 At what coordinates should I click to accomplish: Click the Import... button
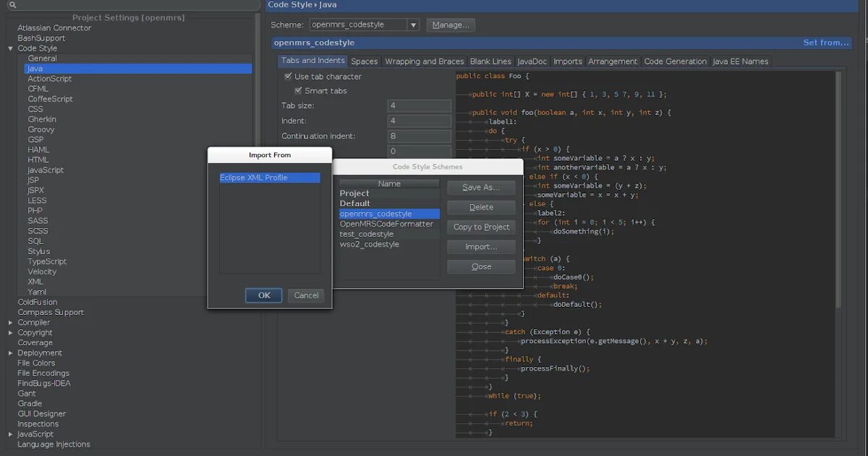[481, 247]
